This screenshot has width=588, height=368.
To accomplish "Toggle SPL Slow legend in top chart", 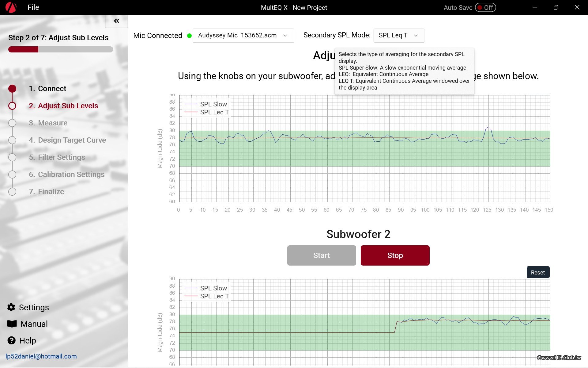I will point(213,104).
